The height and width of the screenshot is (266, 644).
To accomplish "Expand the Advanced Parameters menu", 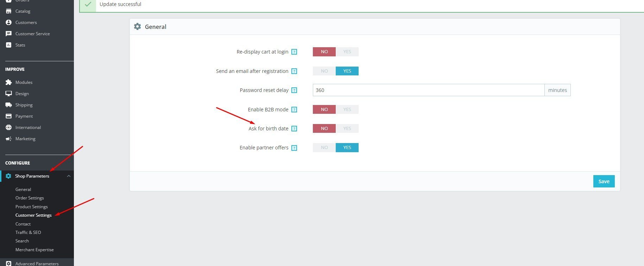I will pos(37,263).
